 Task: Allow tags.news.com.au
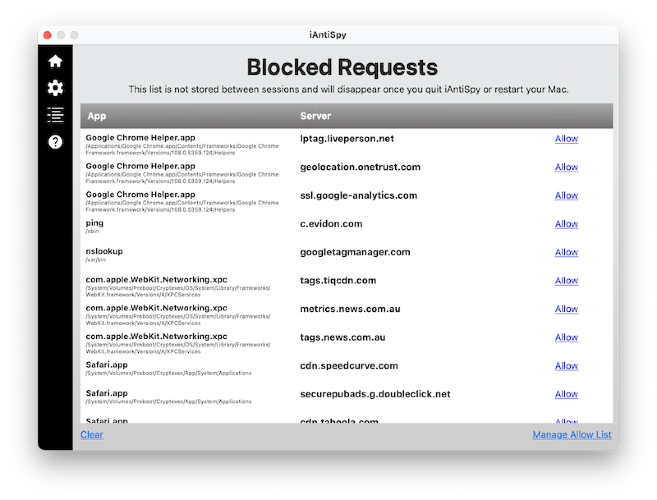(566, 337)
